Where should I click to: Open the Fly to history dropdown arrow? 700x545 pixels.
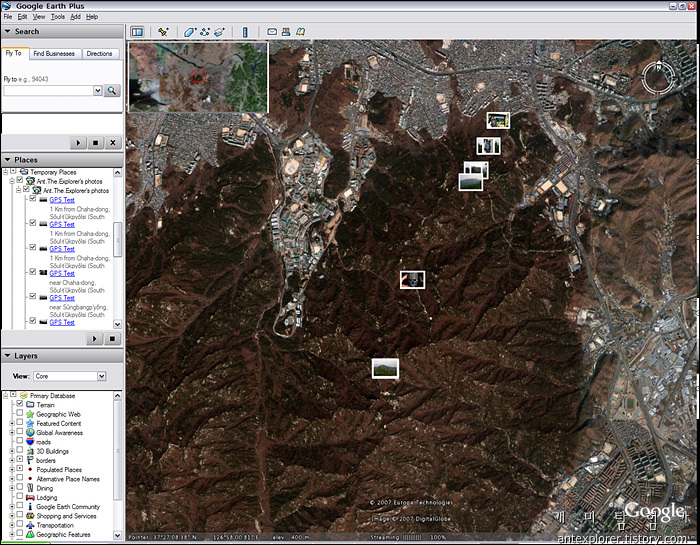pyautogui.click(x=98, y=91)
